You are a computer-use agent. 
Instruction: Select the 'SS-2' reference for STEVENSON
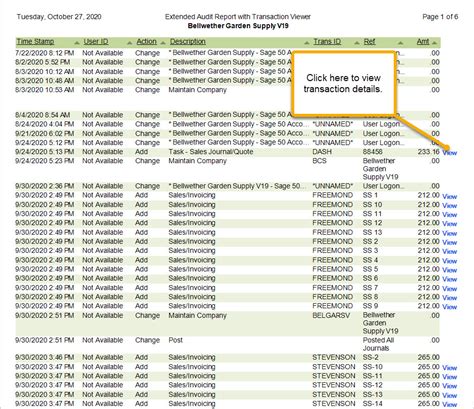pyautogui.click(x=371, y=357)
